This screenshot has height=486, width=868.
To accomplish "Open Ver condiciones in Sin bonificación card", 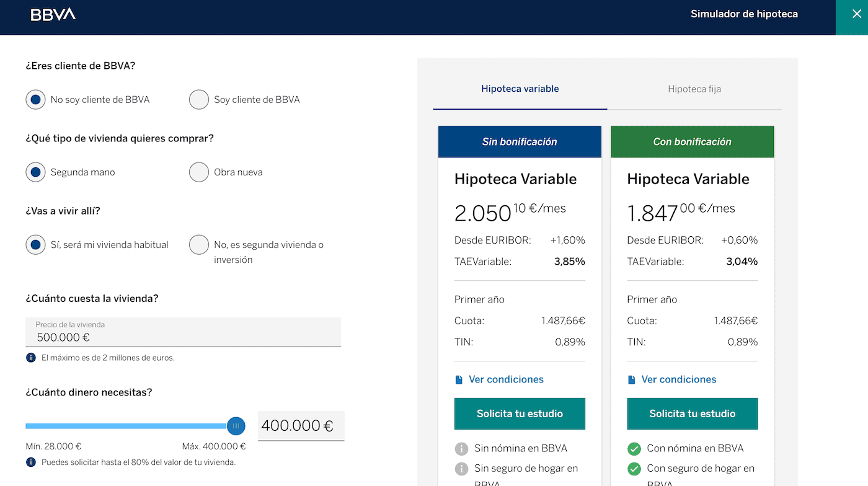I will (506, 379).
